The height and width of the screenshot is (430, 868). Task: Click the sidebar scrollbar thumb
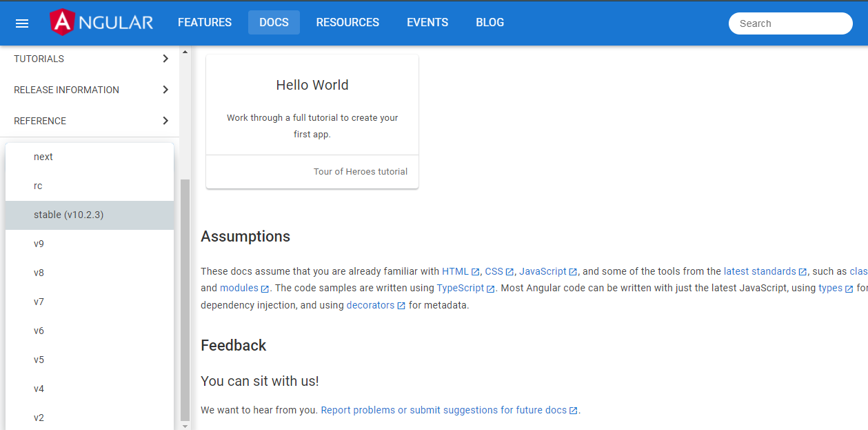coord(184,300)
